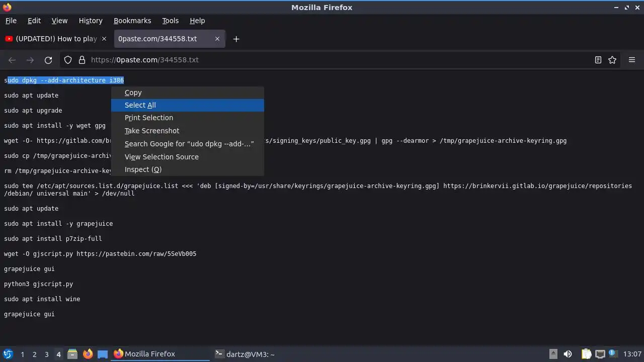
Task: Open the Tools menu
Action: [170, 21]
